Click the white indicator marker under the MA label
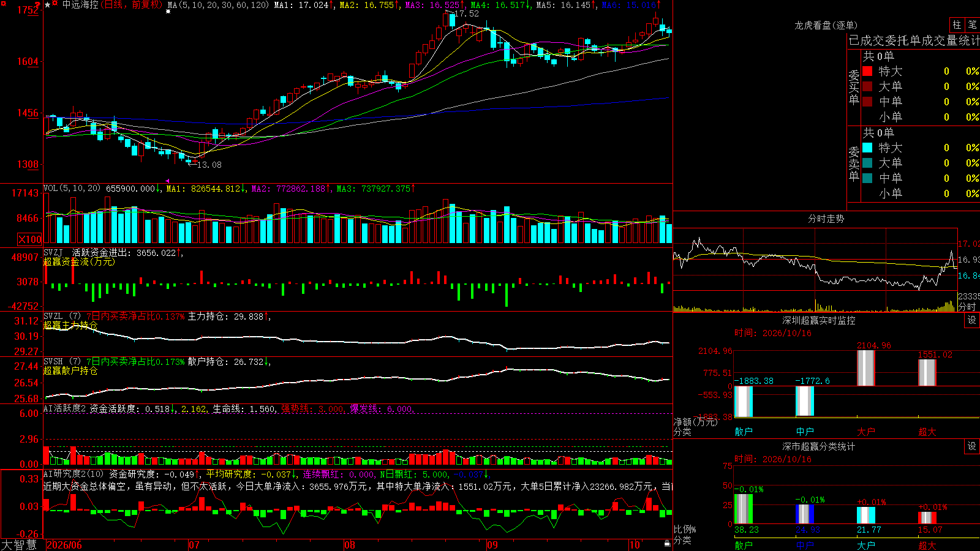 point(168,12)
